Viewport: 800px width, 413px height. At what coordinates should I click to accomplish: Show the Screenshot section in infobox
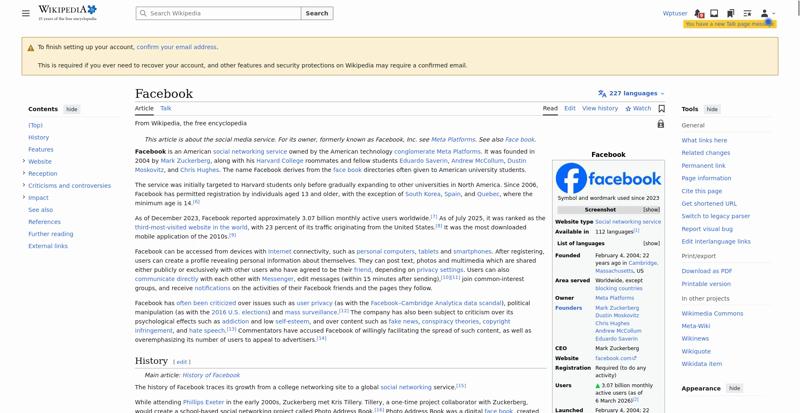[x=651, y=210]
